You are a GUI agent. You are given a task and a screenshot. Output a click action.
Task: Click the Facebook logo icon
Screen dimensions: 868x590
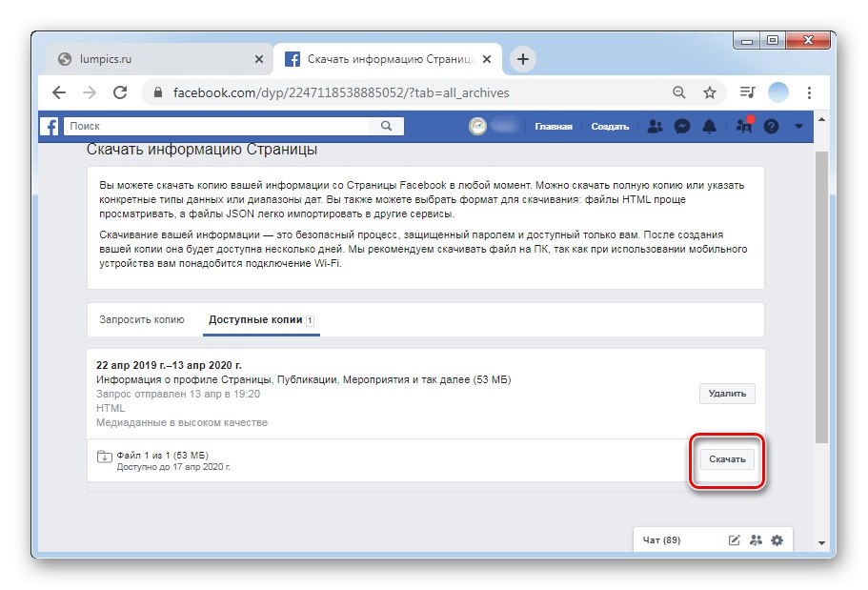(50, 127)
